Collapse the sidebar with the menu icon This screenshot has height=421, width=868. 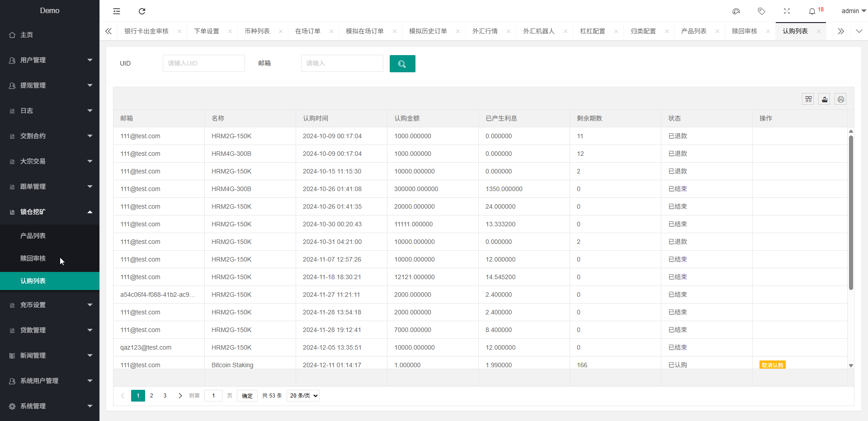pyautogui.click(x=117, y=11)
